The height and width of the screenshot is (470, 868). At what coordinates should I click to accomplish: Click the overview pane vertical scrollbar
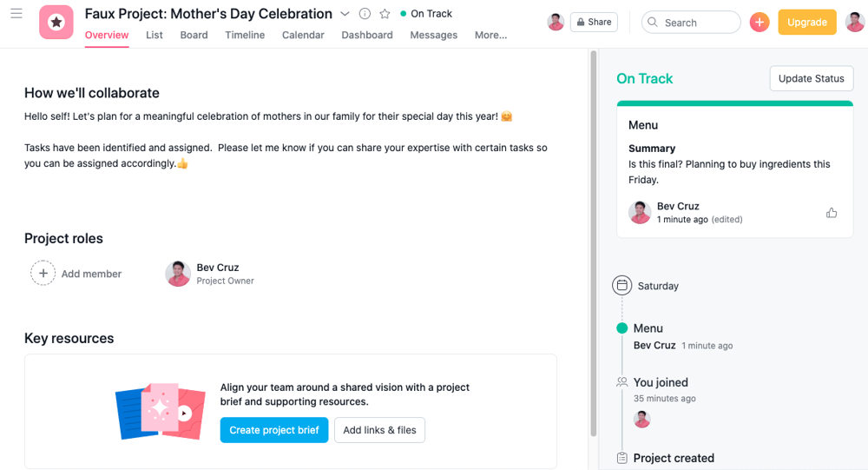(594, 244)
